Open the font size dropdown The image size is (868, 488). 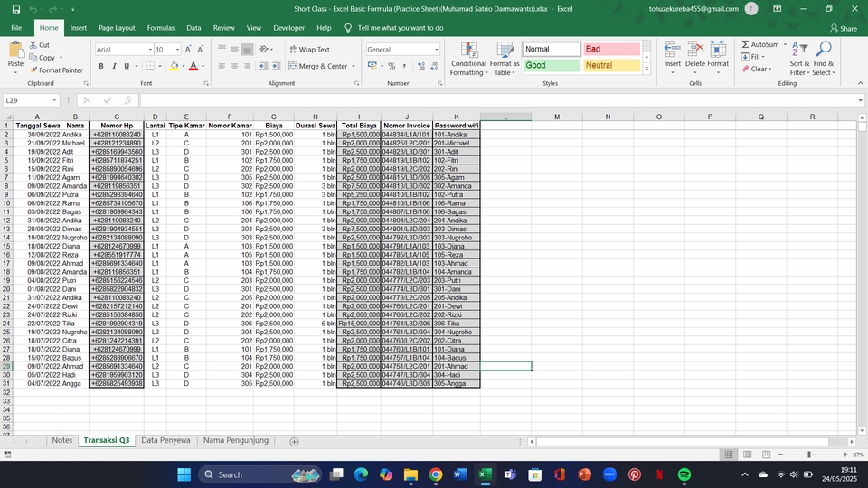(177, 50)
